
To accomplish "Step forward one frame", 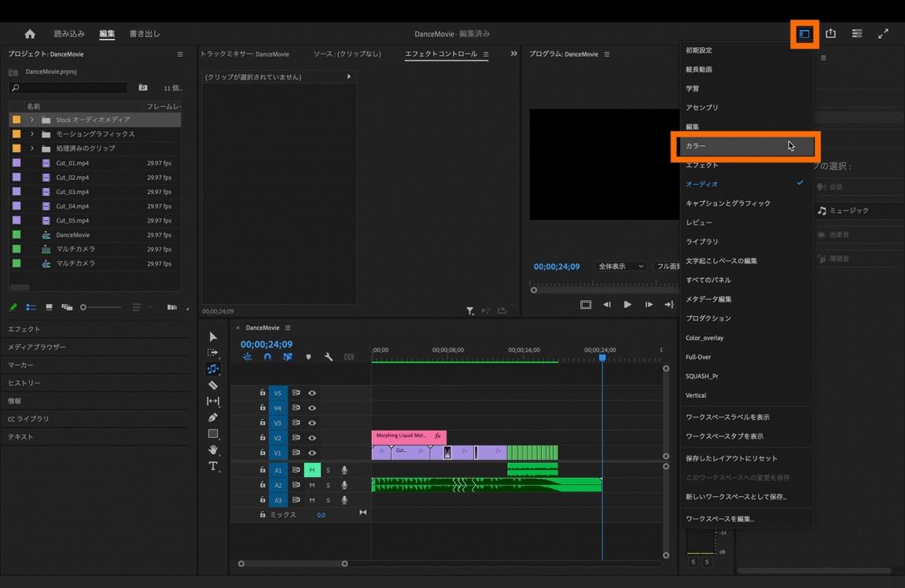I will (x=649, y=305).
